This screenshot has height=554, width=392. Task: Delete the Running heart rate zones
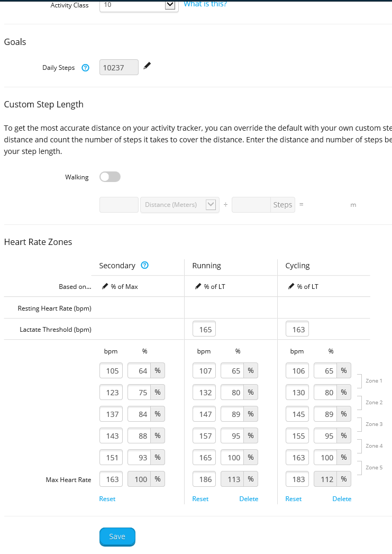[x=249, y=499]
